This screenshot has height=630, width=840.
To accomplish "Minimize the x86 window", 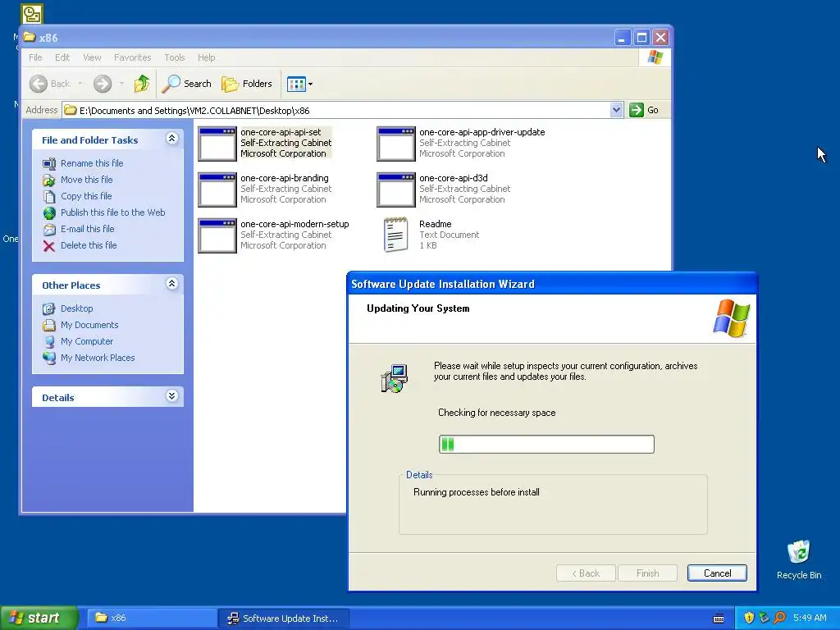I will tap(622, 38).
